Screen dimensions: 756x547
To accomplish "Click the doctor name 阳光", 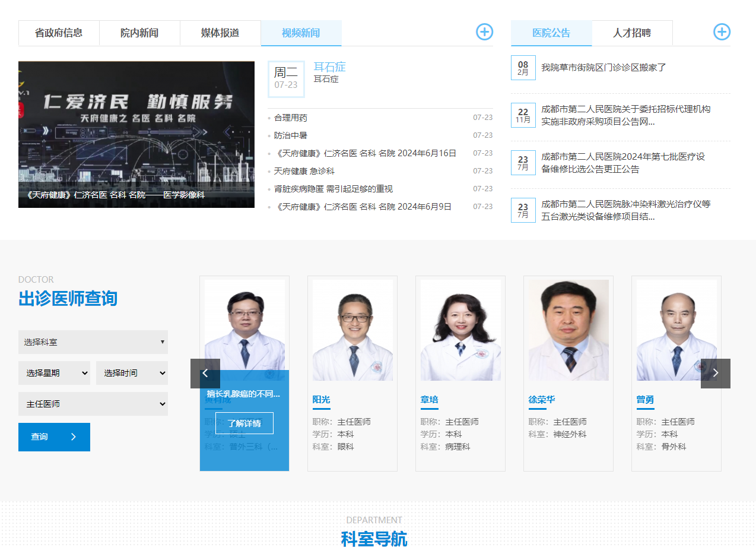I will tap(321, 400).
